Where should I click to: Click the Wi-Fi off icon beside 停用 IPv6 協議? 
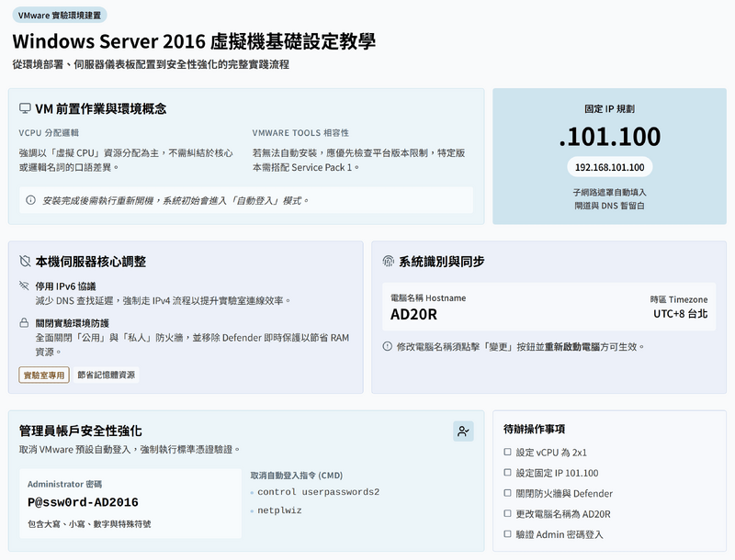click(x=25, y=286)
